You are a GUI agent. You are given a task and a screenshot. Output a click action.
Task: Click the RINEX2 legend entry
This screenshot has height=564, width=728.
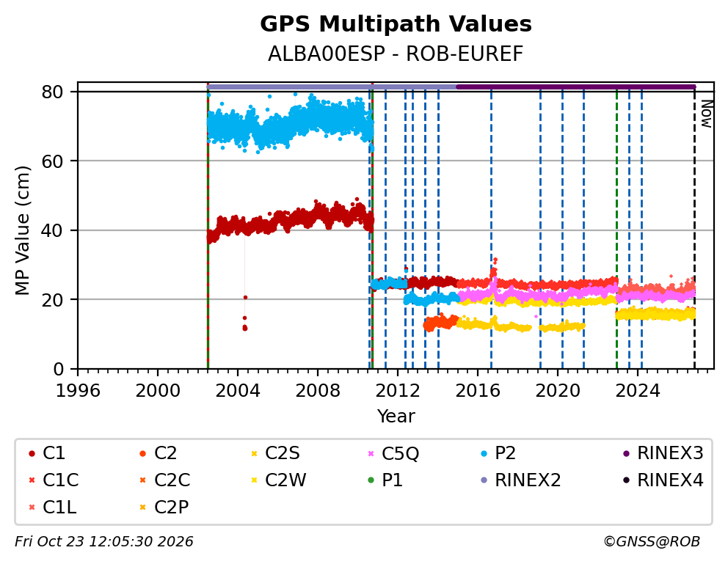520,480
